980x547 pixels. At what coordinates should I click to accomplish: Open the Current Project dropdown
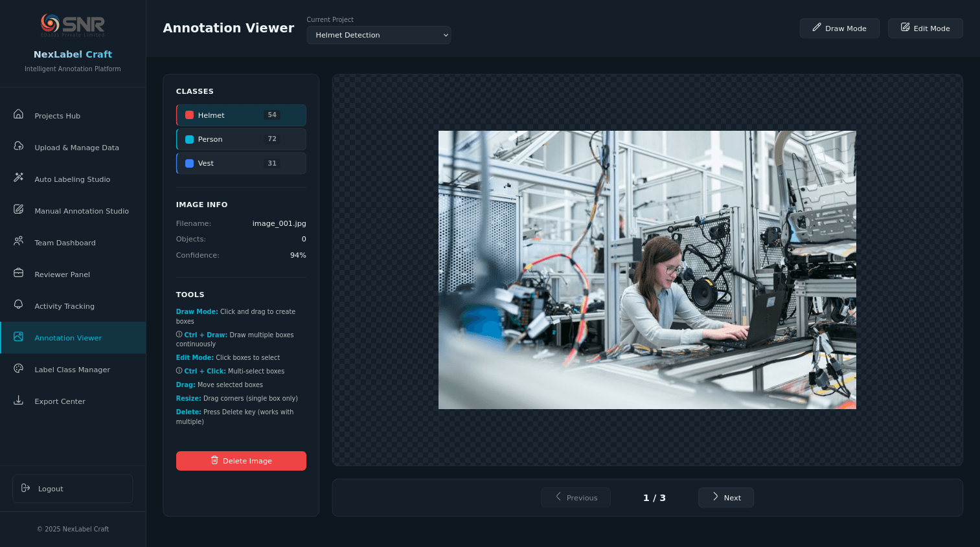[x=378, y=35]
